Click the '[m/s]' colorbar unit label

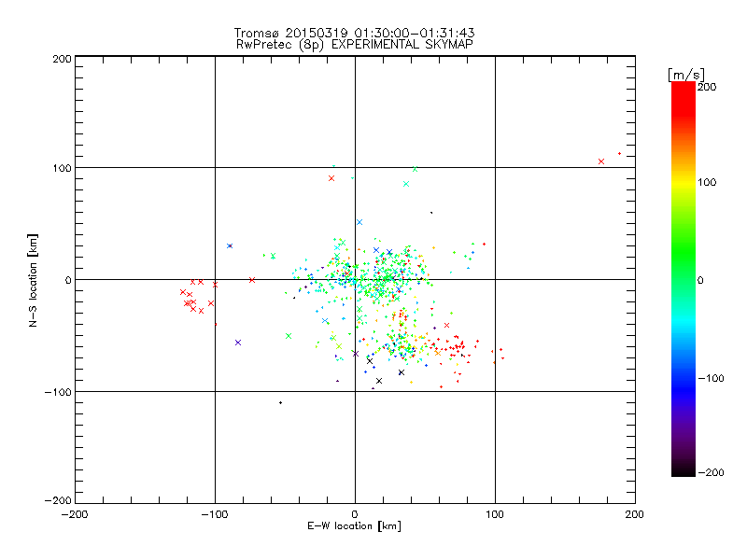click(x=686, y=75)
